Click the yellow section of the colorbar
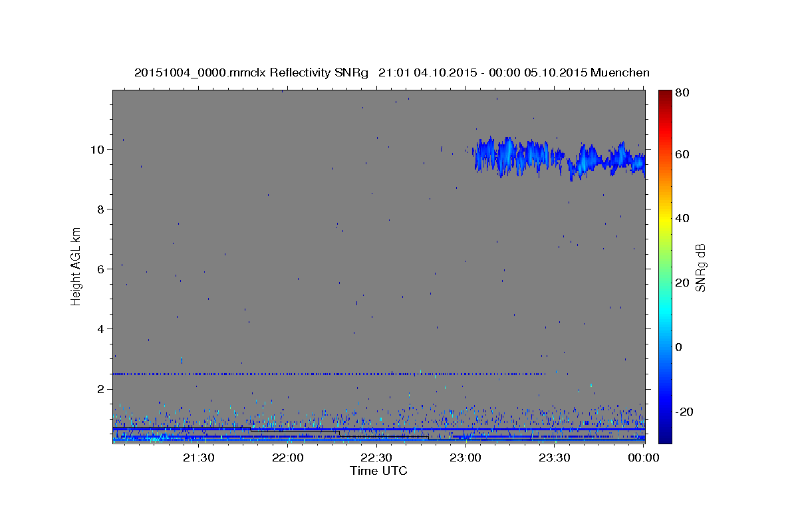 [665, 220]
